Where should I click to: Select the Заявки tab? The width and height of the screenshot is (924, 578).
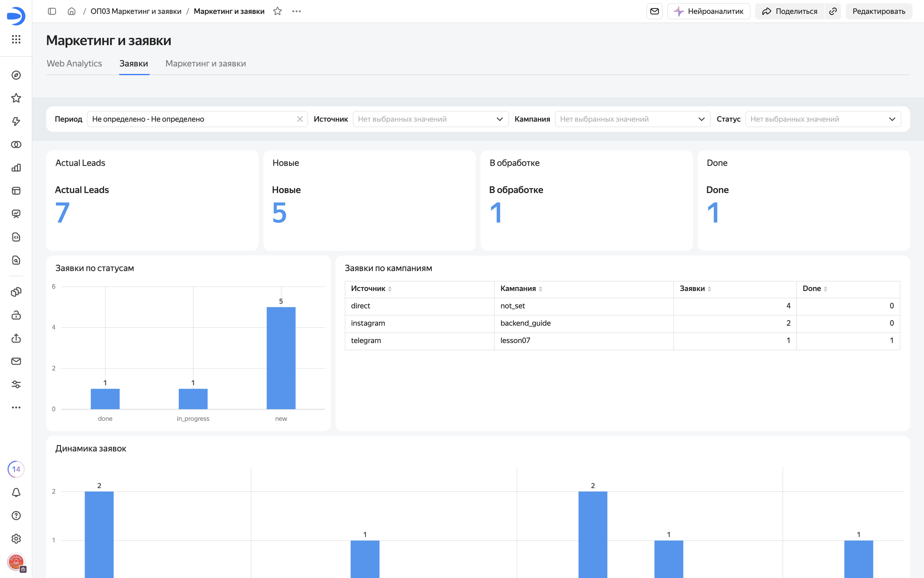point(134,64)
